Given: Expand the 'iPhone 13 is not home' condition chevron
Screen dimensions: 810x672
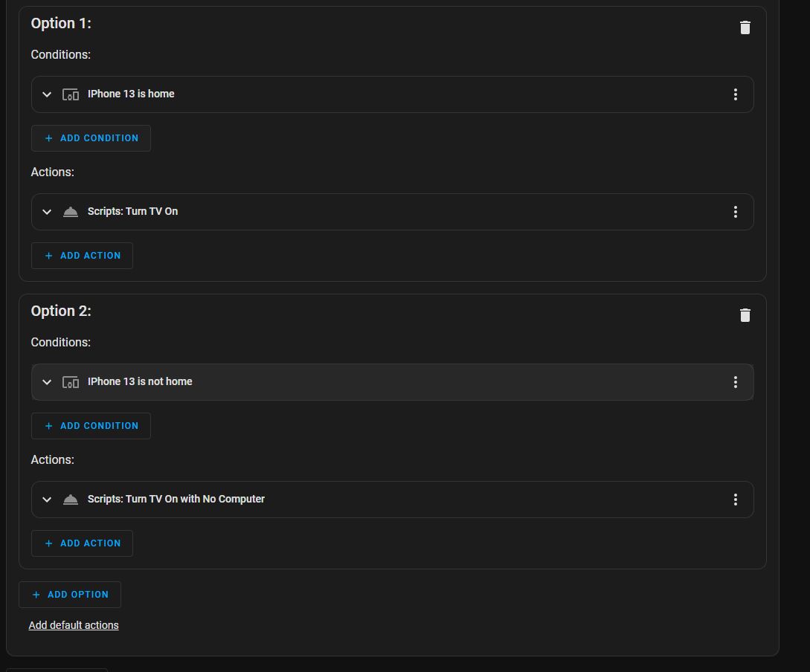Looking at the screenshot, I should pyautogui.click(x=47, y=382).
